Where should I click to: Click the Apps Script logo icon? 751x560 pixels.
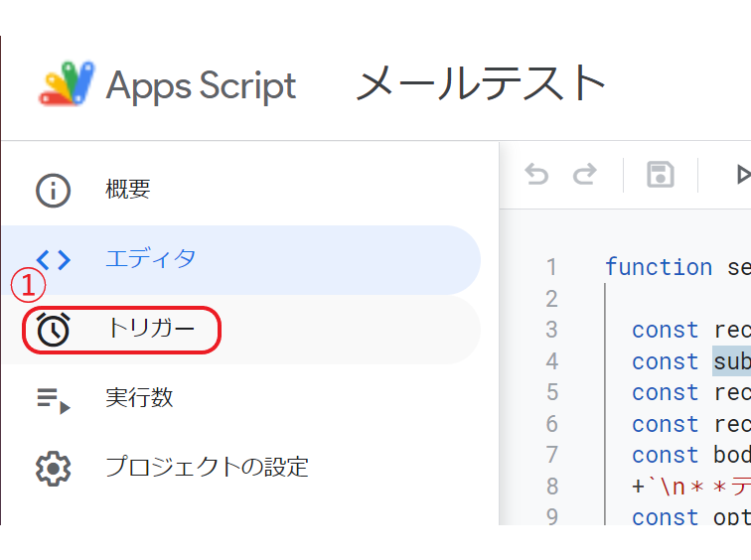pos(67,83)
